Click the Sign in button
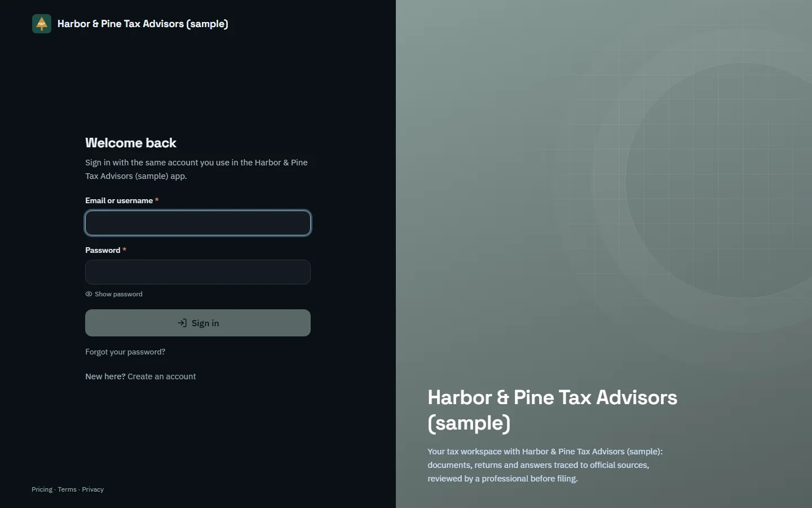Screen dimensions: 812x508 pos(198,323)
